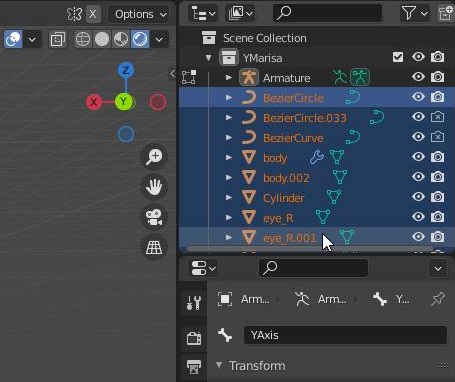Expand the body mesh object
Viewport: 455px width, 382px height.
pyautogui.click(x=229, y=158)
